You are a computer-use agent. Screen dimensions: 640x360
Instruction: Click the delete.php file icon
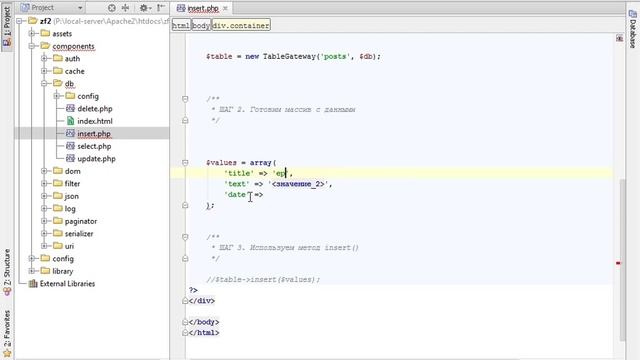[70, 109]
